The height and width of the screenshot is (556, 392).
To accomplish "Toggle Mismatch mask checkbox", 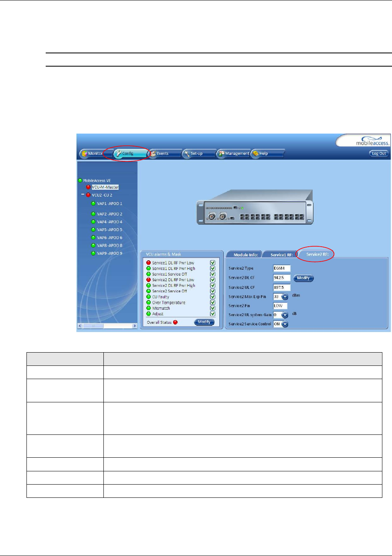I will [213, 308].
